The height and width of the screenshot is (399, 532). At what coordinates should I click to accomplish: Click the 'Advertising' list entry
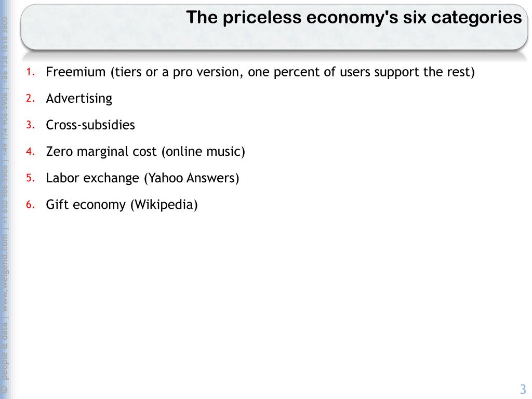[x=79, y=99]
